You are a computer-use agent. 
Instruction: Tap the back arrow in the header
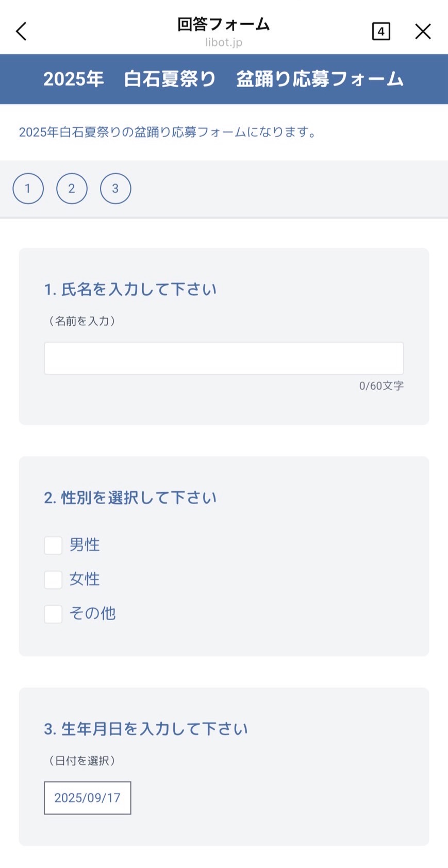tap(21, 31)
